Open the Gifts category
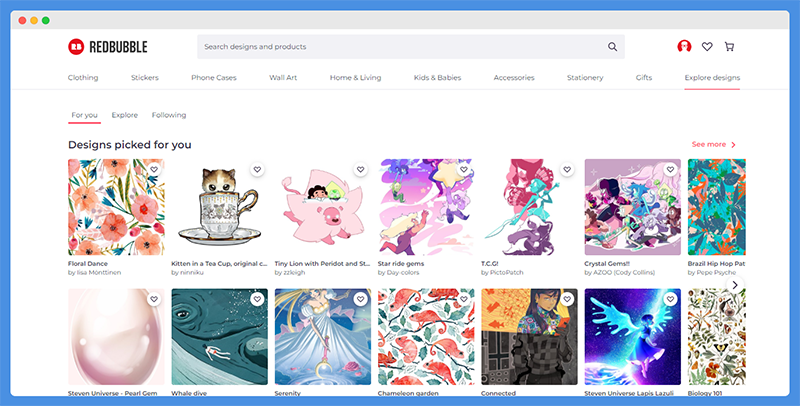The height and width of the screenshot is (406, 800). [x=644, y=78]
